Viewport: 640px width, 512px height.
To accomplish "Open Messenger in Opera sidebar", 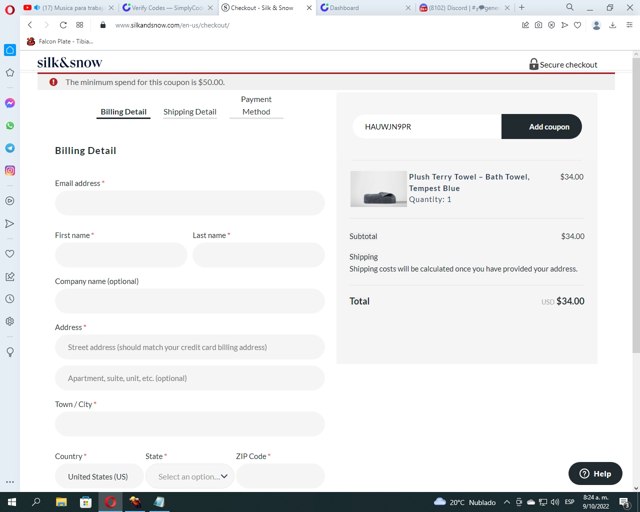I will click(x=10, y=103).
